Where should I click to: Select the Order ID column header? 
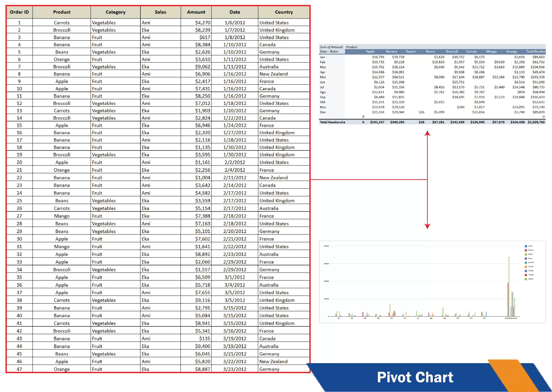click(x=19, y=12)
